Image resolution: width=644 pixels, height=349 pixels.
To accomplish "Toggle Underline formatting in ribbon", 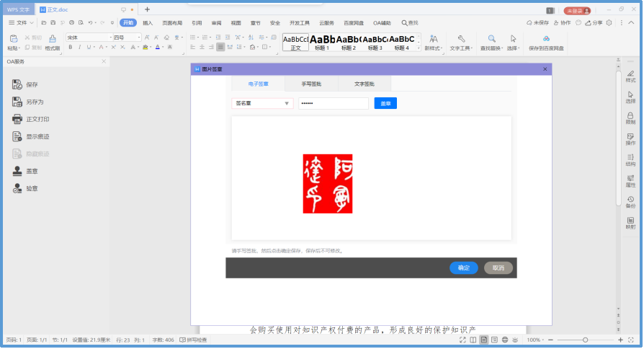I will tap(89, 48).
